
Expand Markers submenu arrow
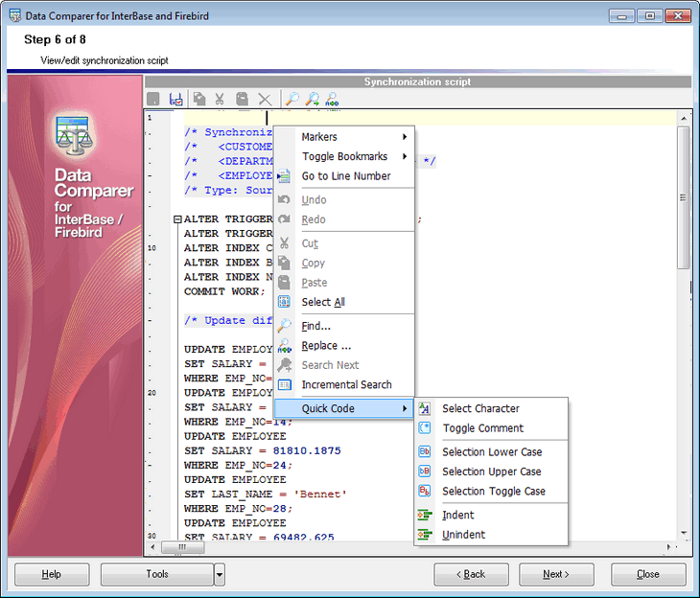point(405,137)
